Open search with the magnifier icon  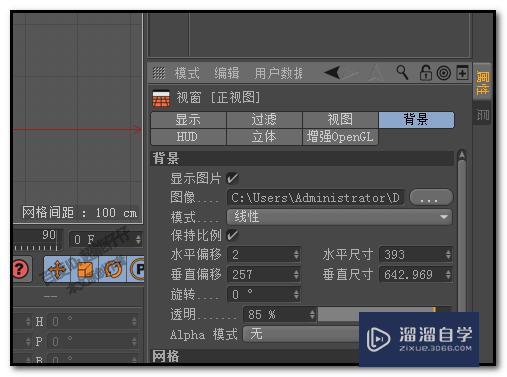point(402,72)
